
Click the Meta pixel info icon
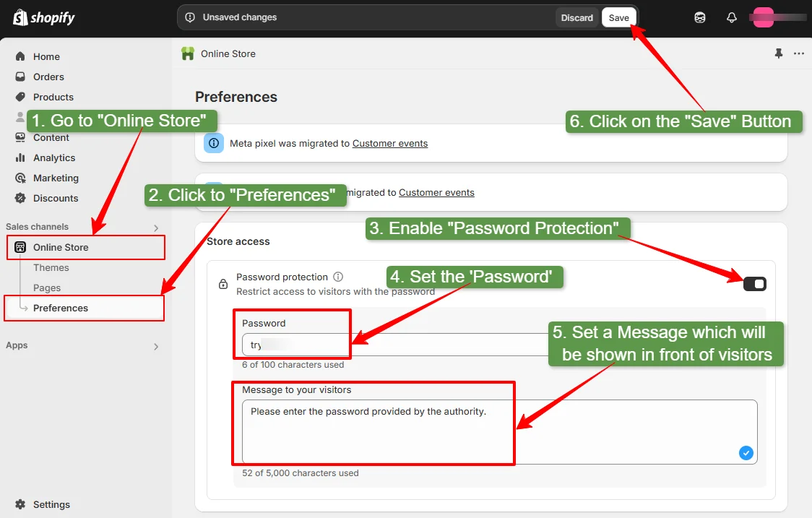pyautogui.click(x=213, y=143)
